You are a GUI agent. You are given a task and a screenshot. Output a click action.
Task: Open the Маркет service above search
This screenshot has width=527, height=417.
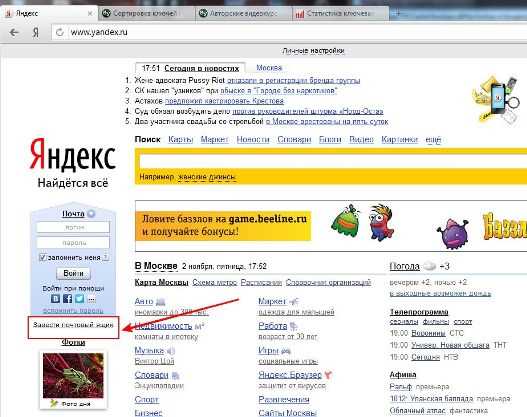pos(214,139)
